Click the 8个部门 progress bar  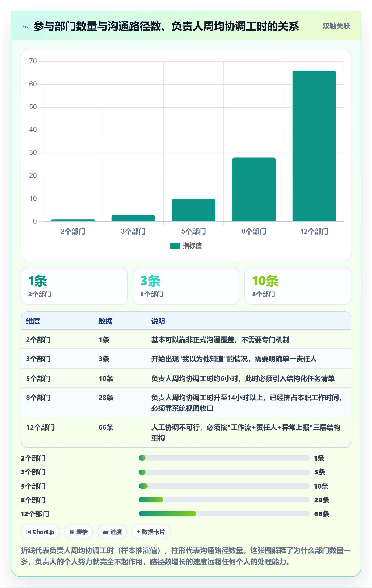click(224, 500)
